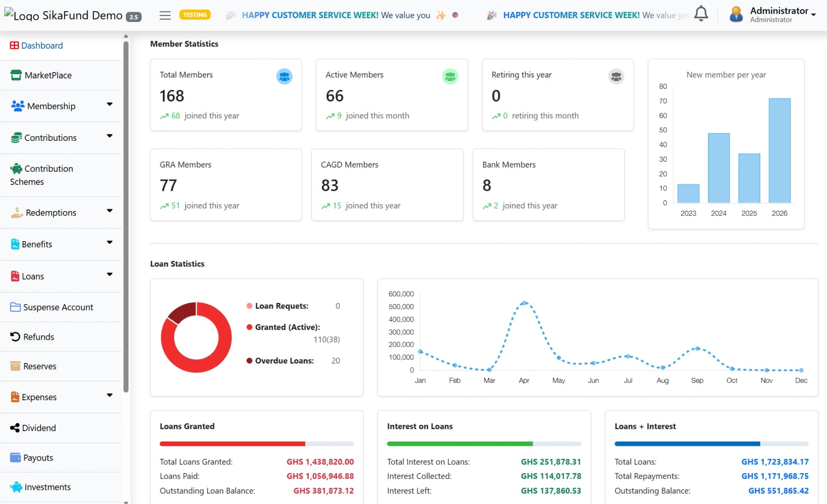This screenshot has width=827, height=504.
Task: Click the party popper icon before the first banner
Action: (231, 15)
